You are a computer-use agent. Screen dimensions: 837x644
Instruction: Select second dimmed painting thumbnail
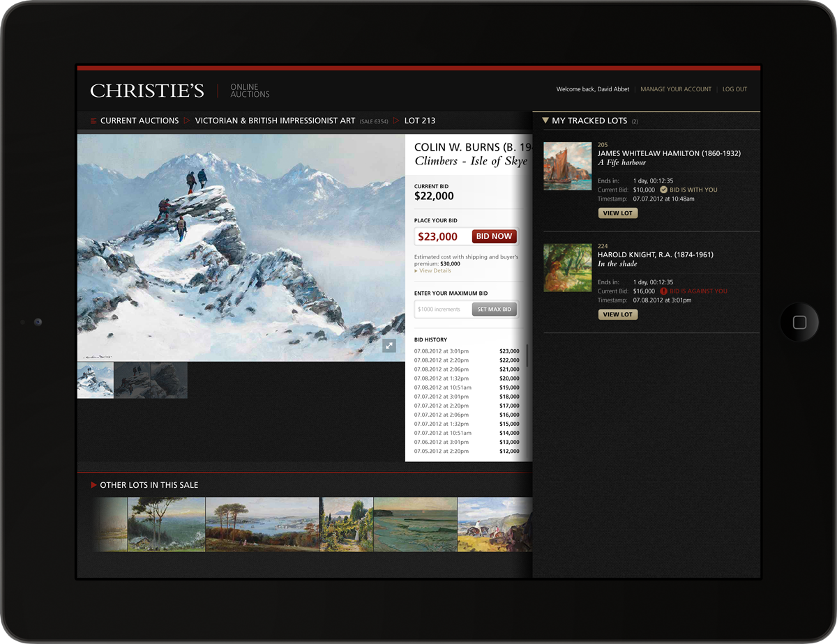(x=133, y=380)
